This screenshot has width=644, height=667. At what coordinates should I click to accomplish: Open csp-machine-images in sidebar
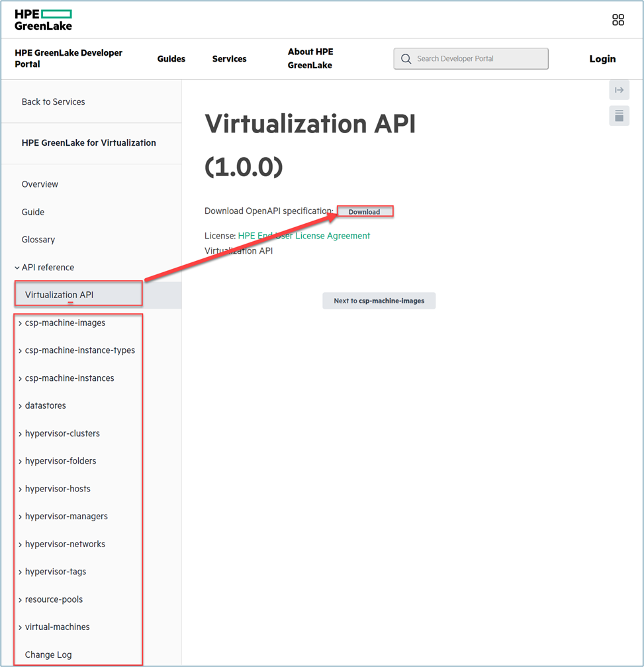tap(65, 323)
